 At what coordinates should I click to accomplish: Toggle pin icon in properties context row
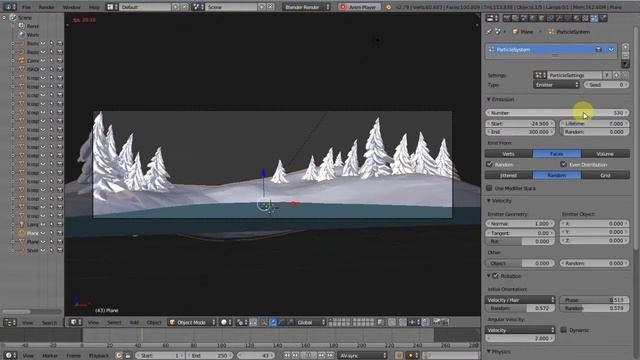coord(489,31)
